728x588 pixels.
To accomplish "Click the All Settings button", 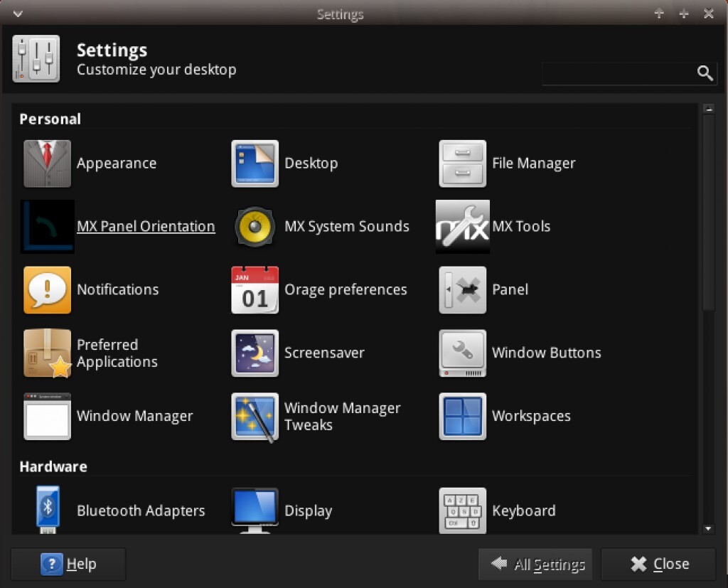I will [535, 565].
